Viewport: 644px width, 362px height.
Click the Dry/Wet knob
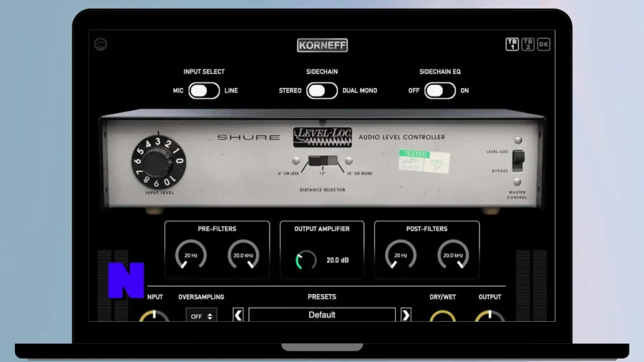pyautogui.click(x=442, y=316)
